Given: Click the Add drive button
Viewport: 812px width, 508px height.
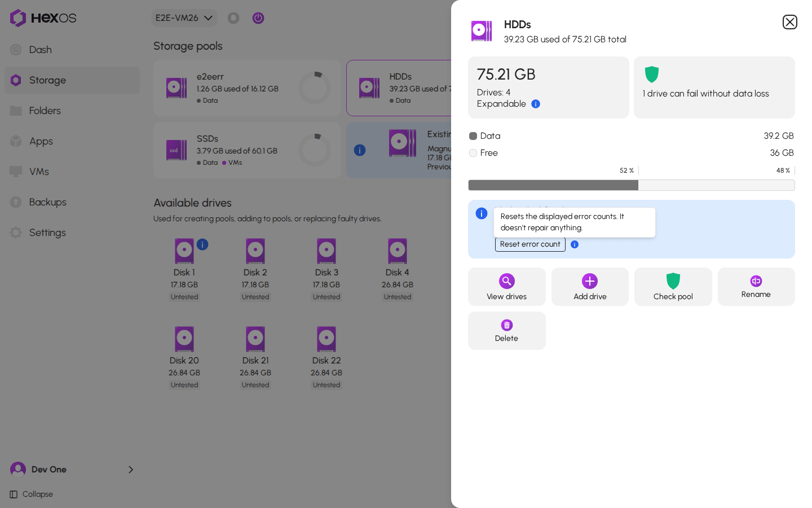Looking at the screenshot, I should click(590, 287).
